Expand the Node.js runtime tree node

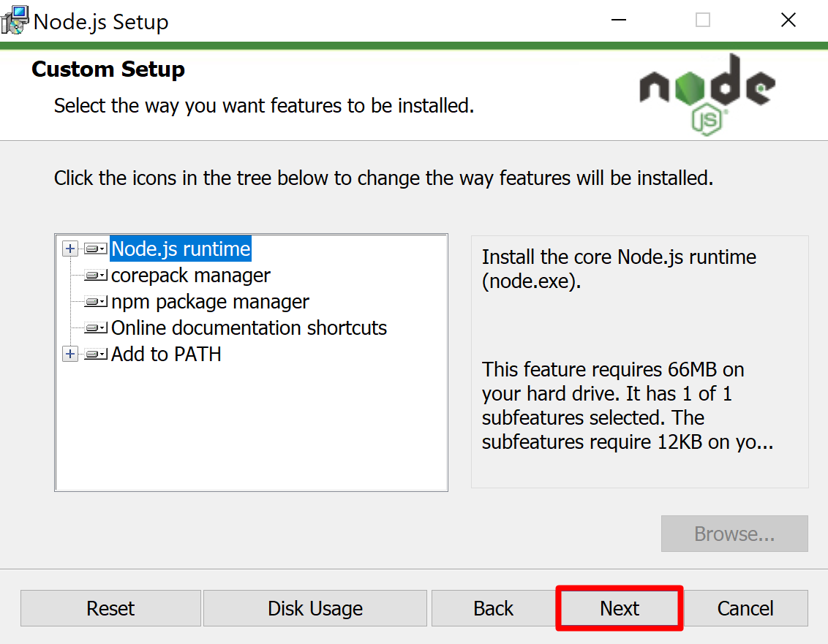click(x=70, y=249)
